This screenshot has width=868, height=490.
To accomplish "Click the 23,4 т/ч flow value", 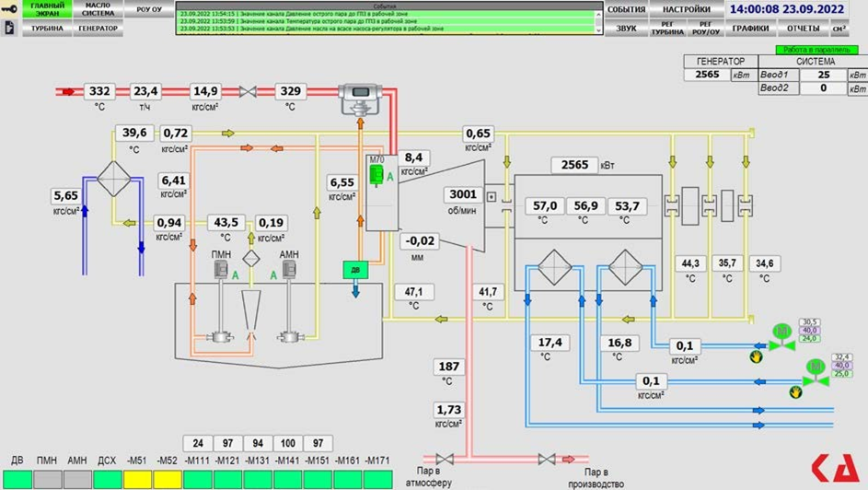I will (x=145, y=91).
